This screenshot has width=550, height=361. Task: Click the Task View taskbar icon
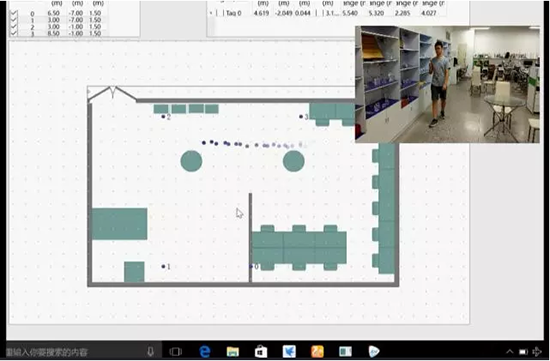[x=175, y=352]
